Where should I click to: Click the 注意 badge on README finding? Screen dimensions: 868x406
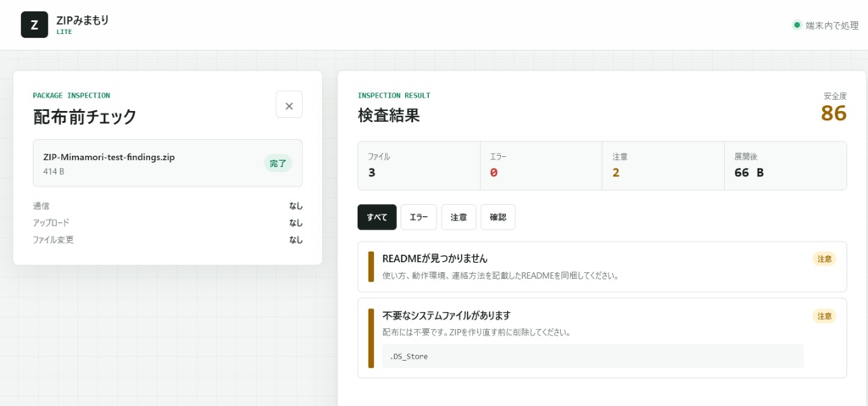point(824,259)
